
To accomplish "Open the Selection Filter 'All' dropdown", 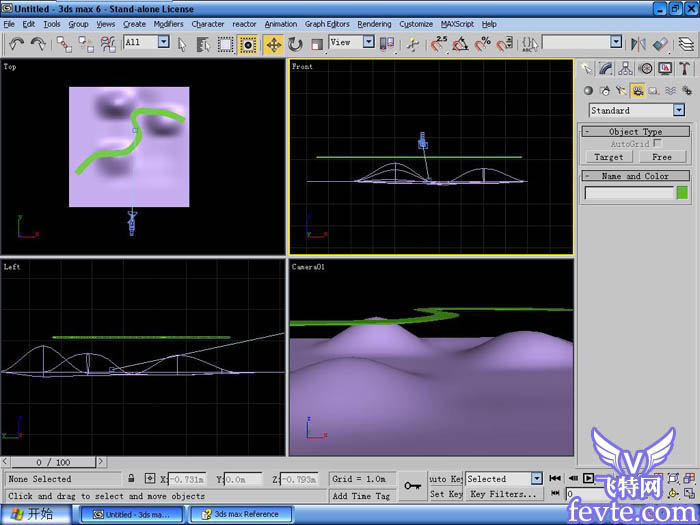I will (x=164, y=42).
